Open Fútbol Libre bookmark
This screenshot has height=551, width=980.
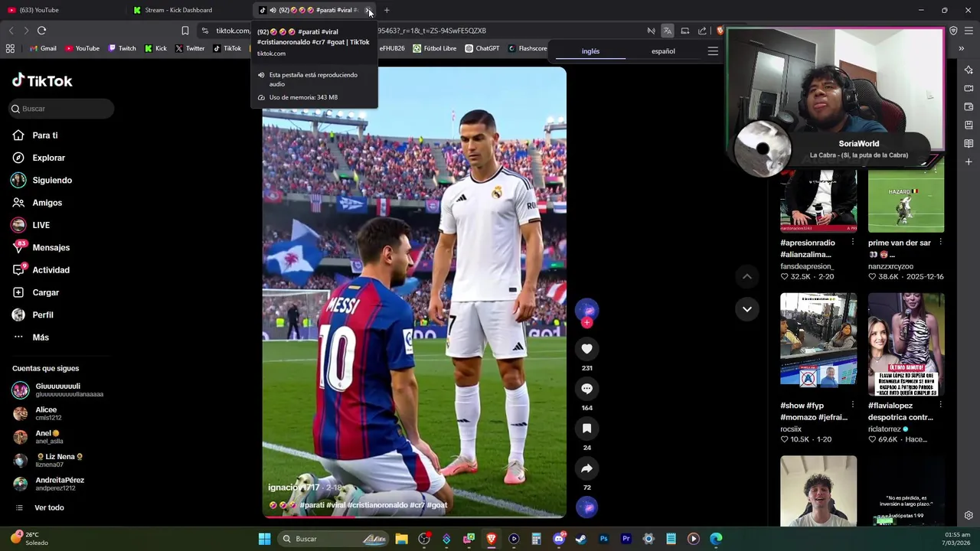click(x=435, y=48)
